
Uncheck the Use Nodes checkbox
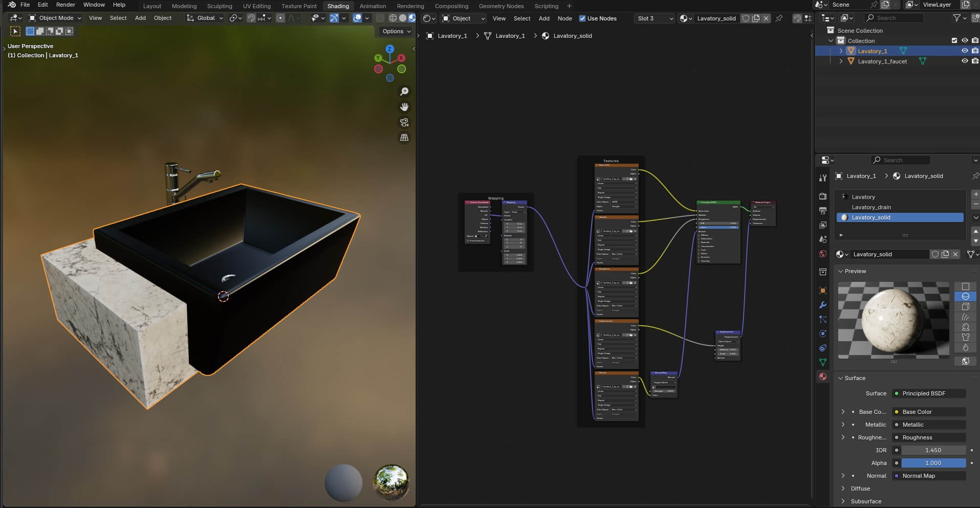pyautogui.click(x=582, y=18)
